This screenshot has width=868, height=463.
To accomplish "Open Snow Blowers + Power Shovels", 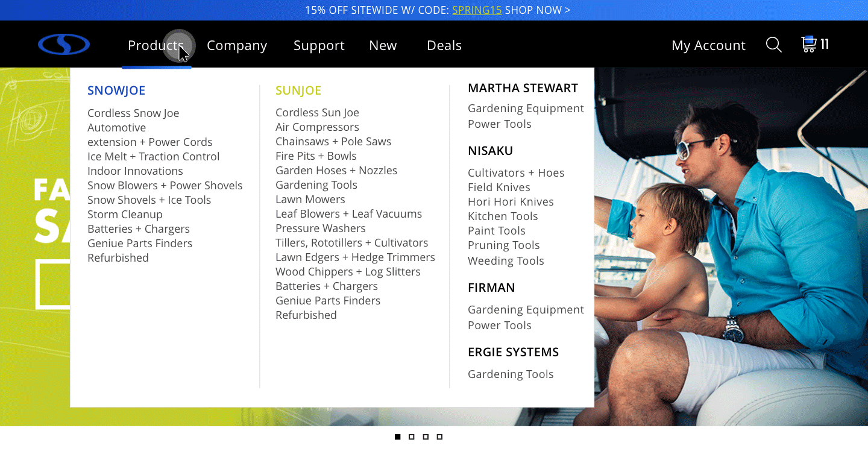I will 165,186.
